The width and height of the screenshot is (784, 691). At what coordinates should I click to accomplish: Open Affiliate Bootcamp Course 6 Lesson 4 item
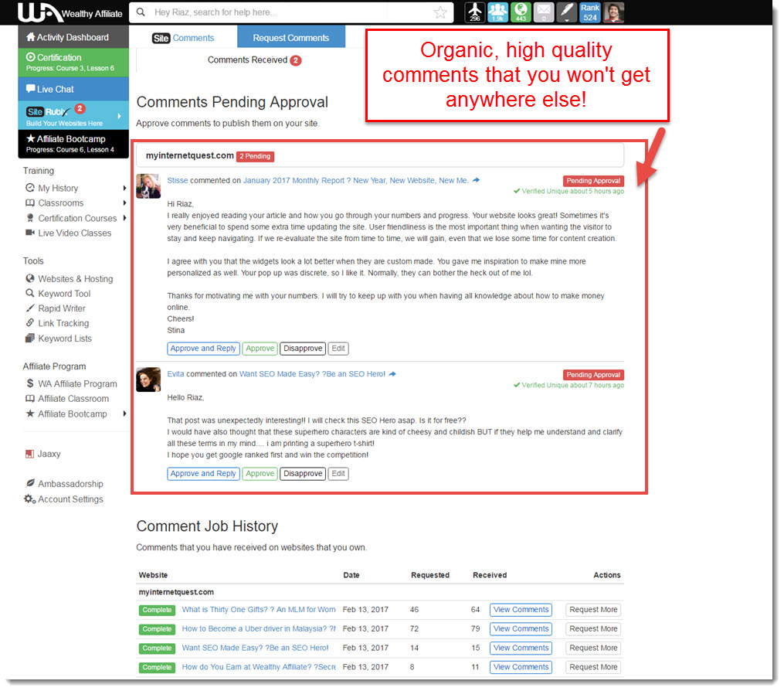click(x=73, y=144)
